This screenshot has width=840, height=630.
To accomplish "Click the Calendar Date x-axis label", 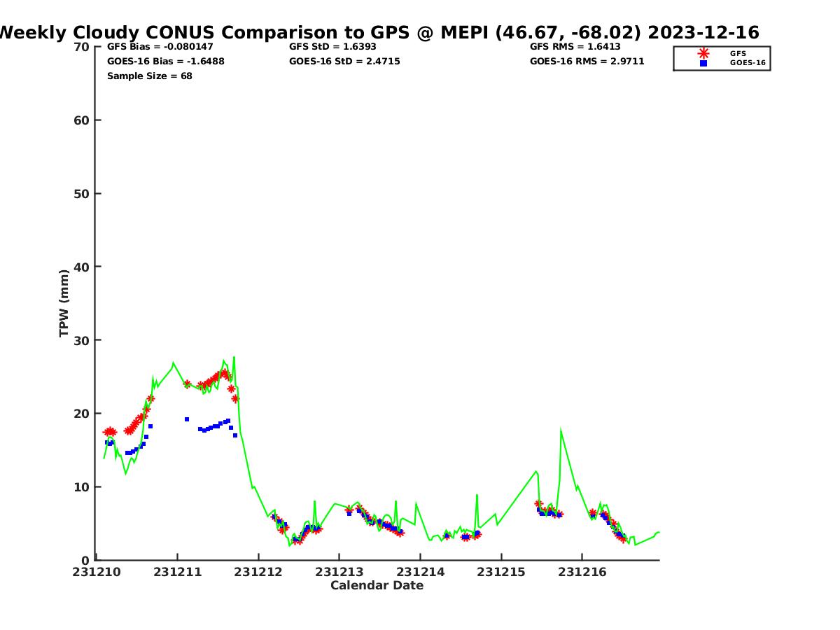I will [377, 586].
